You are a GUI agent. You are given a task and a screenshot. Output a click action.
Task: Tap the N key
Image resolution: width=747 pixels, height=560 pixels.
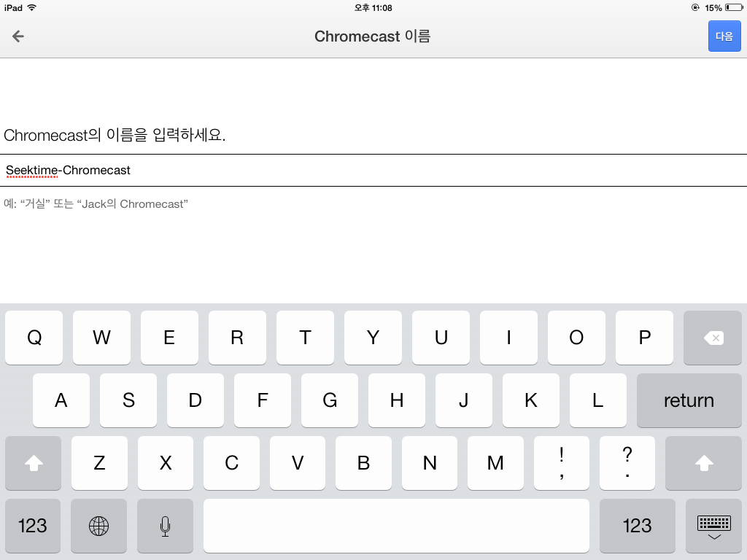click(x=430, y=463)
